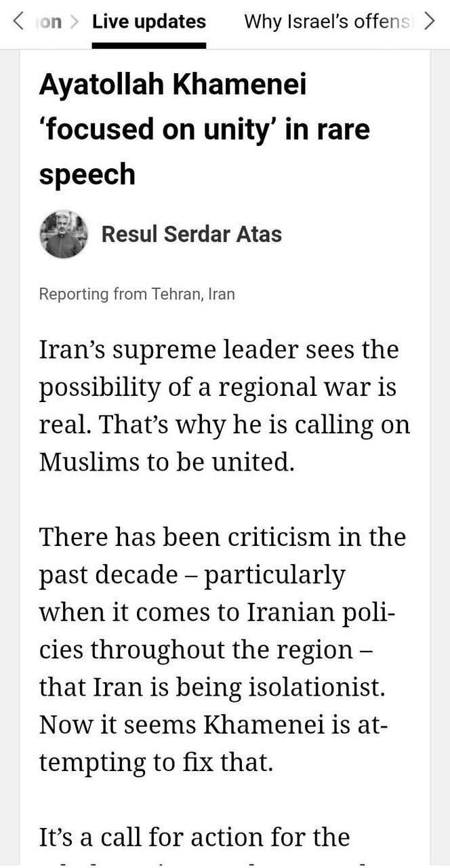This screenshot has height=868, width=450.
Task: Open the Ayatollah Khamenei 'focused on unity' headline
Action: pyautogui.click(x=205, y=130)
